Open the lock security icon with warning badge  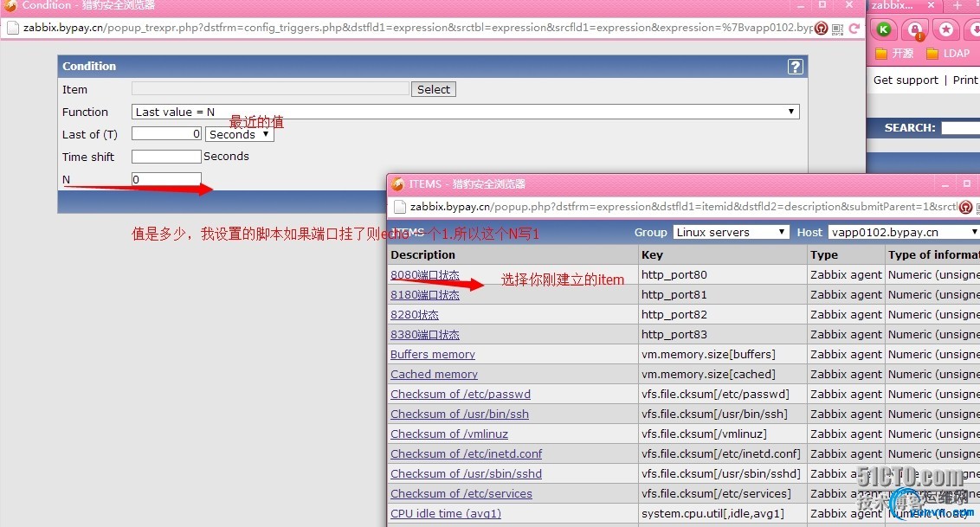[915, 30]
